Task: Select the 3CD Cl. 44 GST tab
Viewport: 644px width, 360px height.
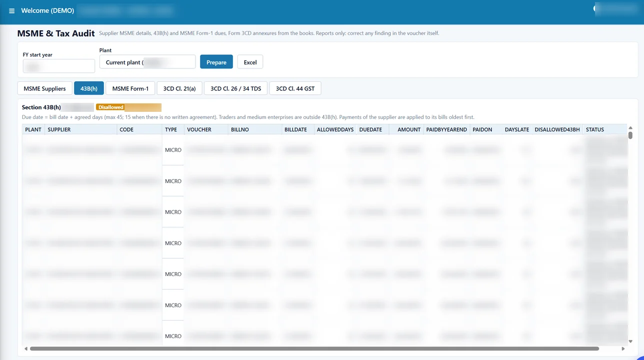Action: pyautogui.click(x=295, y=88)
